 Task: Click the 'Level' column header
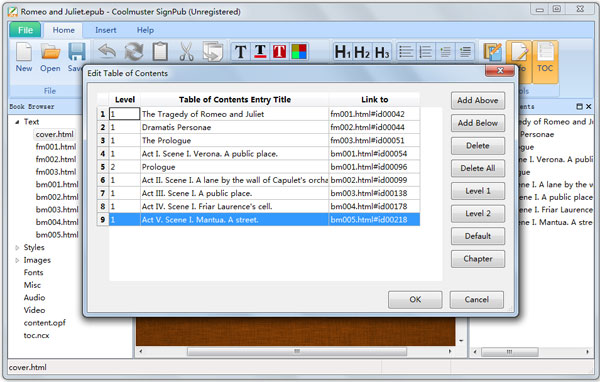point(125,100)
